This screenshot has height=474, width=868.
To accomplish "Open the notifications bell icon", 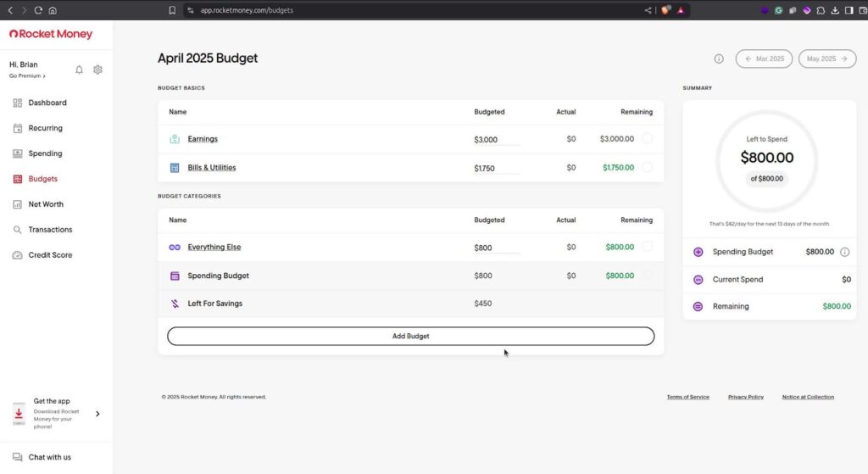I will (80, 70).
